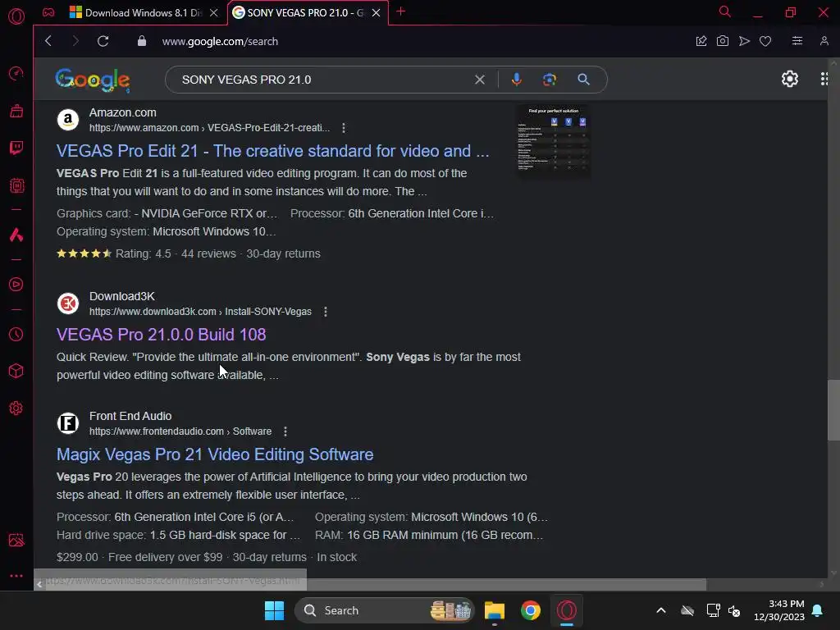The image size is (840, 630).
Task: Open VEGAS Pro 21.0.0 Build 108 link
Action: pos(162,335)
